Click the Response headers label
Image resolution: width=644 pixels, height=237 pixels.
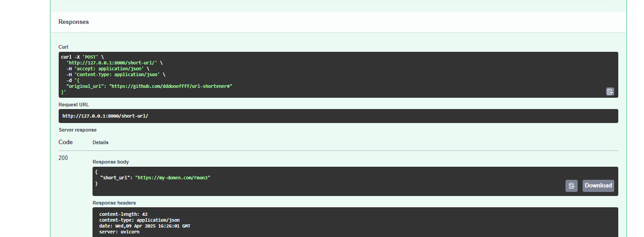tap(114, 203)
